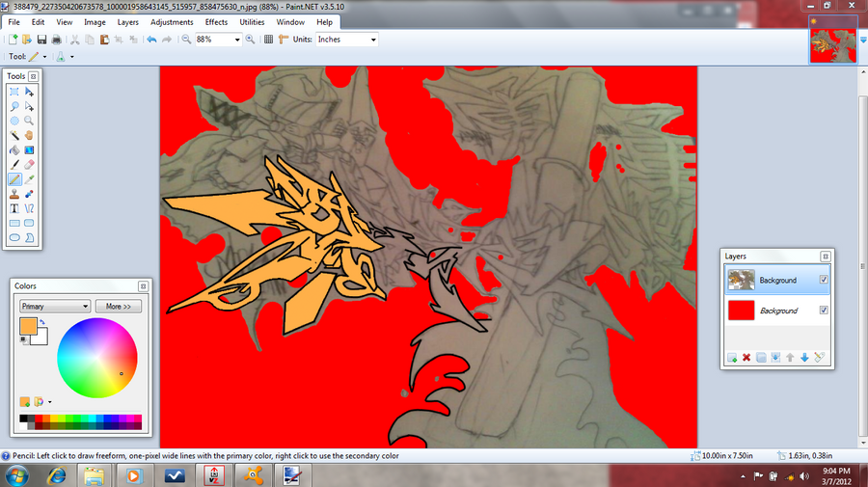This screenshot has height=487, width=868.
Task: Open the image list arrow beside thumbnail
Action: [862, 40]
